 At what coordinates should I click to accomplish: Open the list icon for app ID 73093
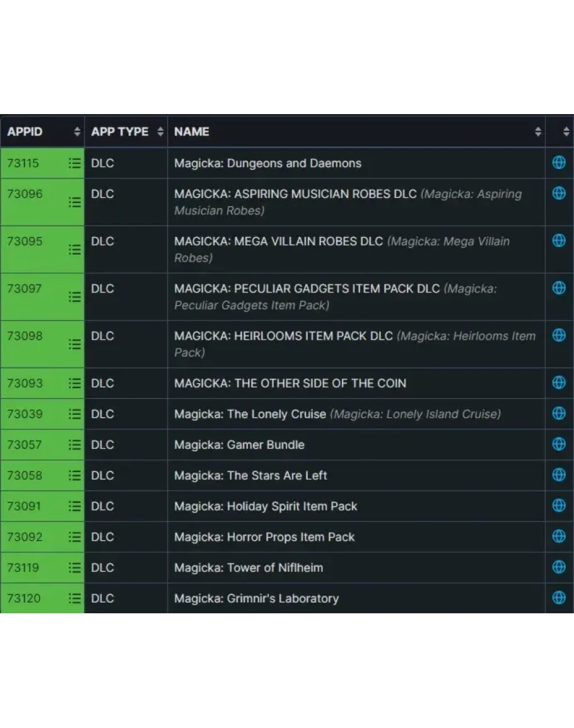pos(74,383)
